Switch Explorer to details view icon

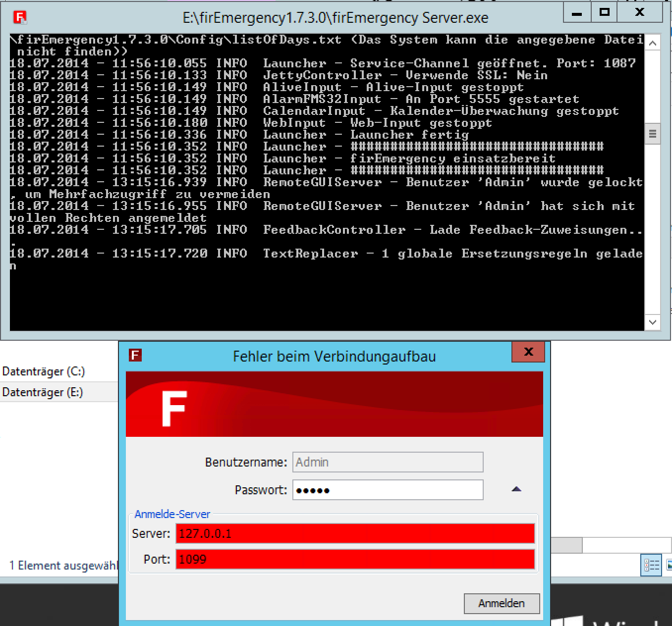[651, 565]
